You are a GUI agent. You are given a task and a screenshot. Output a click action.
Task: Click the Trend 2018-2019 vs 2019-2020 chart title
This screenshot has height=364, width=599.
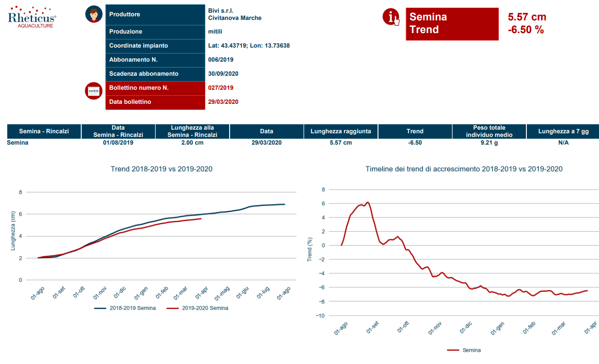coord(162,169)
